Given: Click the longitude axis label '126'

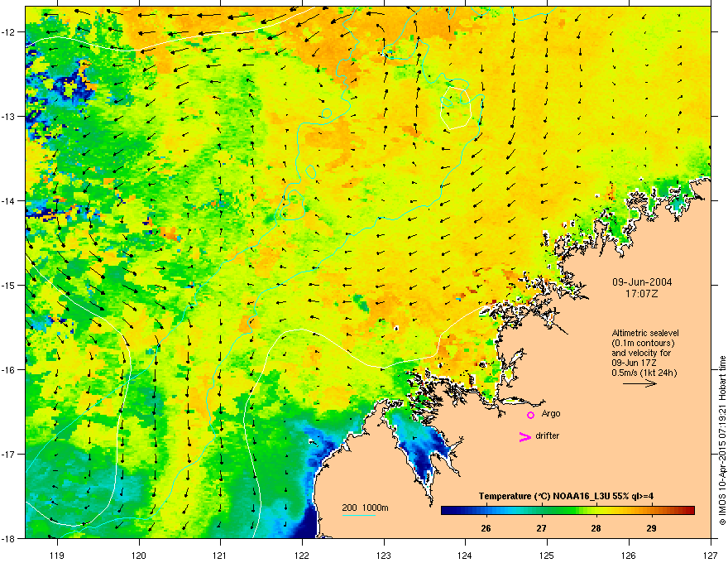Looking at the screenshot, I should [629, 555].
